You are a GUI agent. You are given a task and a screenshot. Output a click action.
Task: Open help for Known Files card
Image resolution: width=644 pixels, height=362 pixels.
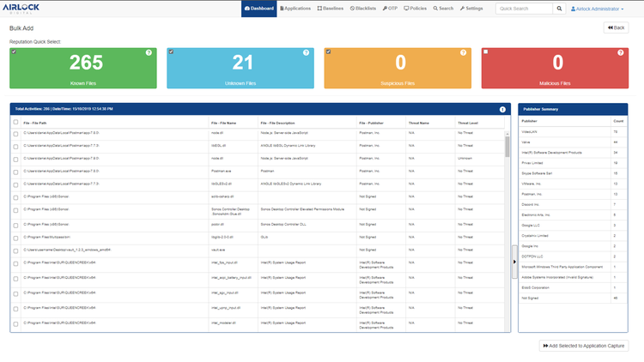[x=149, y=52]
